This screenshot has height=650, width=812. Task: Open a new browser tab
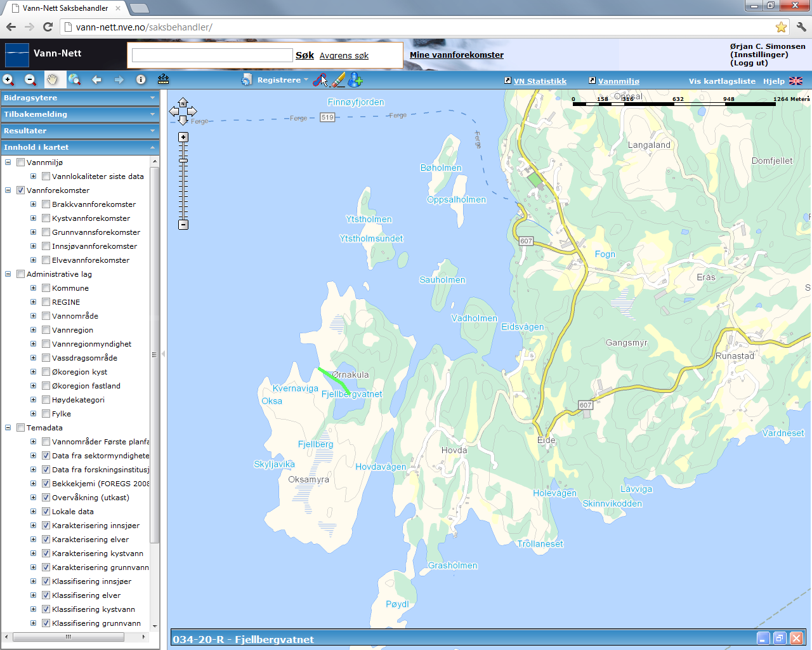click(x=139, y=8)
